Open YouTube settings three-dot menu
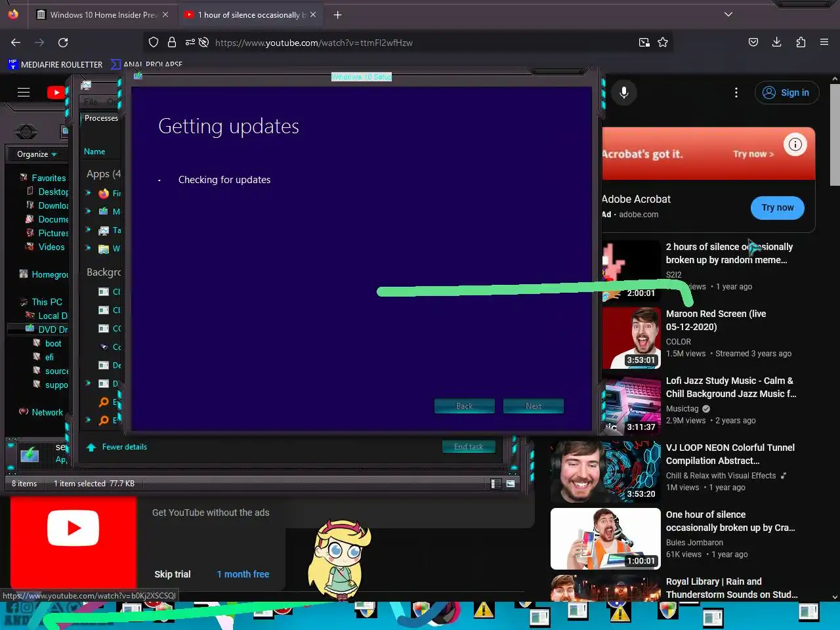 pos(736,93)
